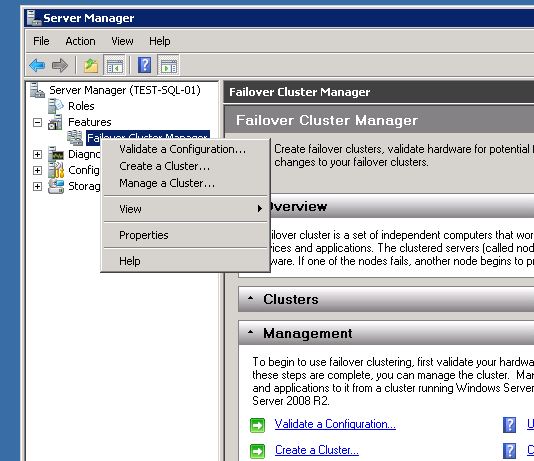The height and width of the screenshot is (461, 534).
Task: Click the Diagnostics node icon
Action: click(56, 154)
